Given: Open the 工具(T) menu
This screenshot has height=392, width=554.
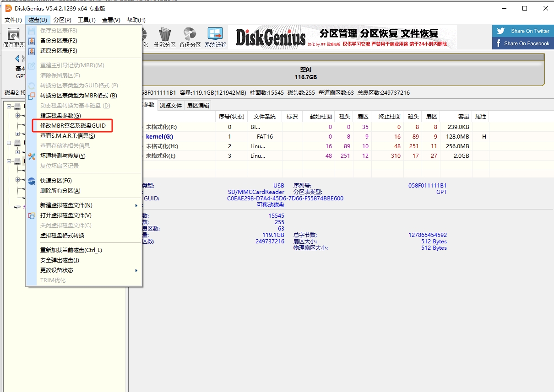Looking at the screenshot, I should click(x=87, y=20).
